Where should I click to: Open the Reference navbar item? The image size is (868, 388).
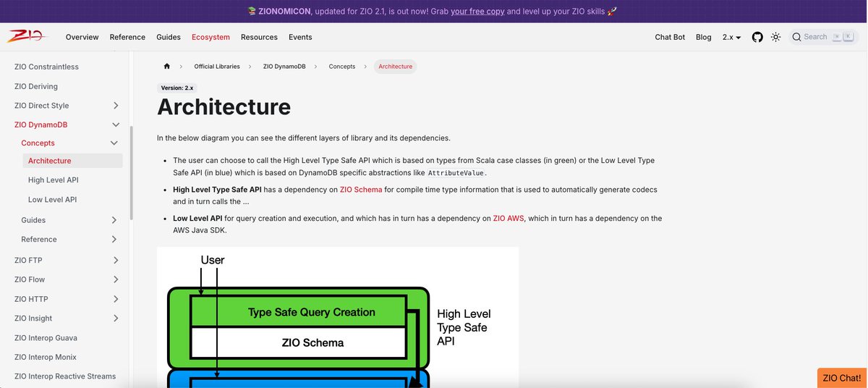pyautogui.click(x=127, y=37)
